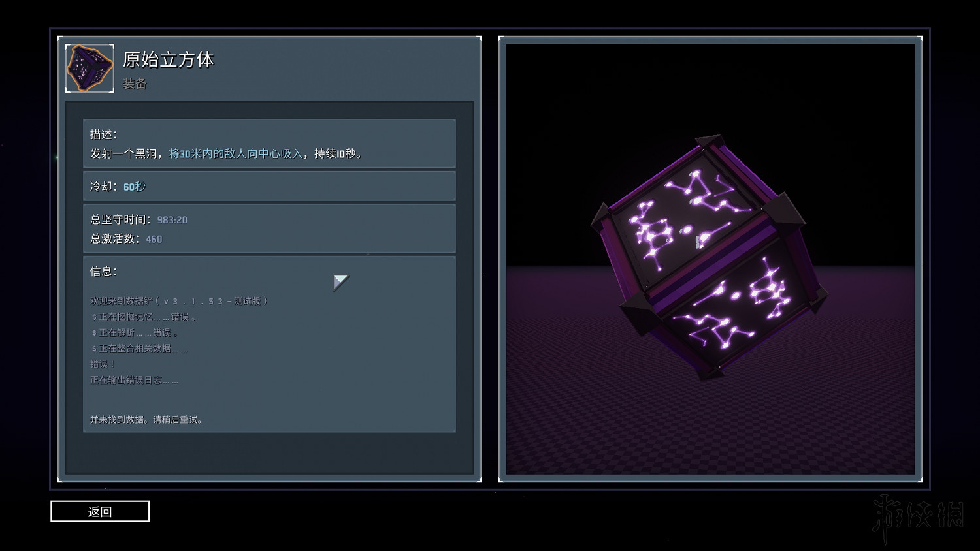
Task: Click the glowing purple cube 3D model
Action: 710,258
